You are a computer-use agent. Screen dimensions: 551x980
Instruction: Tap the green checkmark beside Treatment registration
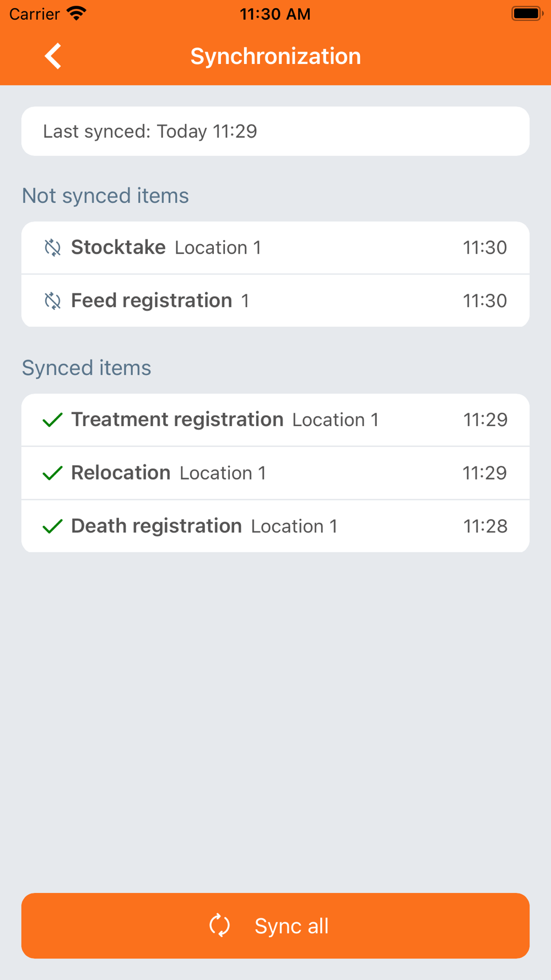[x=52, y=420]
